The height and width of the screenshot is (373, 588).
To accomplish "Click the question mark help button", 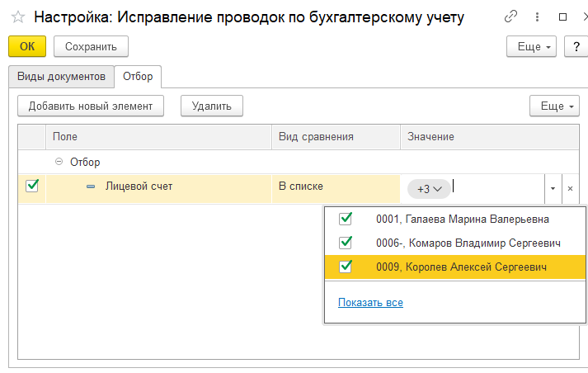I will point(575,47).
